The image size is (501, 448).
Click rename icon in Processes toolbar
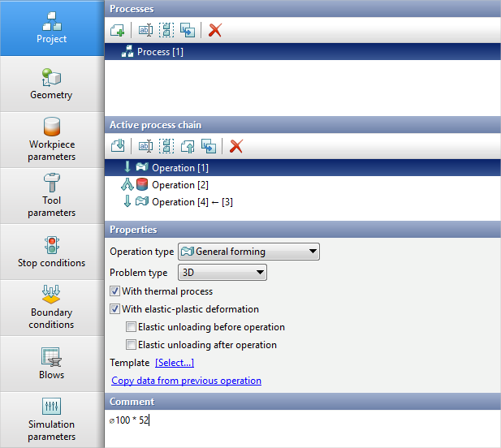[146, 30]
